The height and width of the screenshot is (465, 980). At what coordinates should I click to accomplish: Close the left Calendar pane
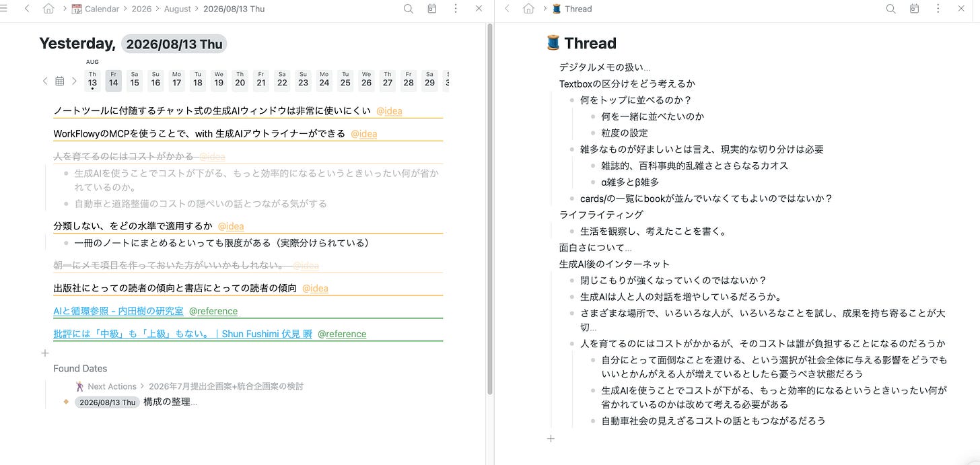click(479, 9)
